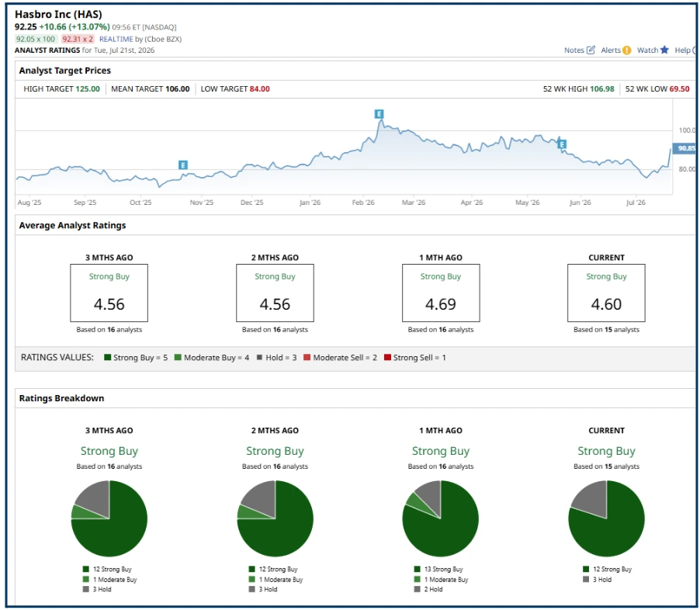Click the Analyst Target Prices heading

click(64, 71)
